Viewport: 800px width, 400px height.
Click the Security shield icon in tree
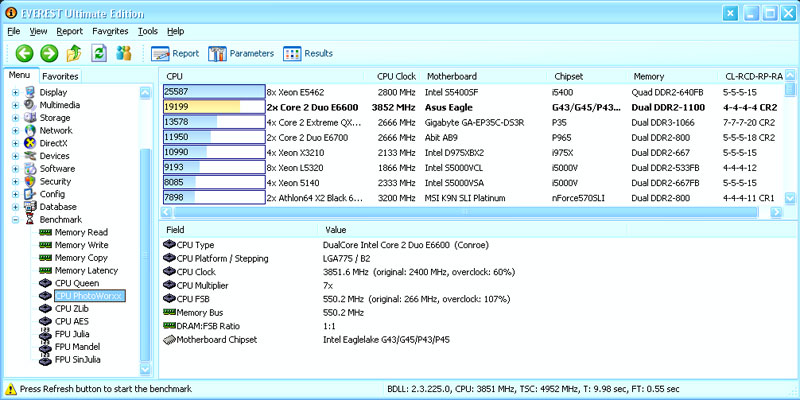pyautogui.click(x=30, y=182)
